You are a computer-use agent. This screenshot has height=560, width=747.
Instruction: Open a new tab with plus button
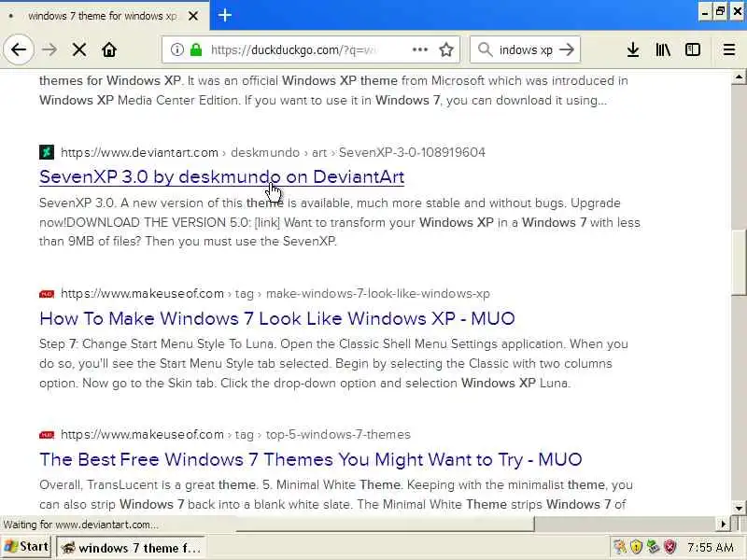click(x=225, y=15)
